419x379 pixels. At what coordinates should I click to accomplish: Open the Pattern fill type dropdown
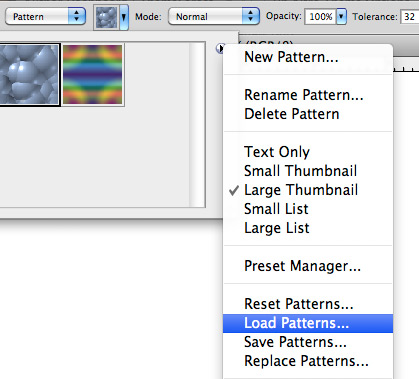coord(45,16)
